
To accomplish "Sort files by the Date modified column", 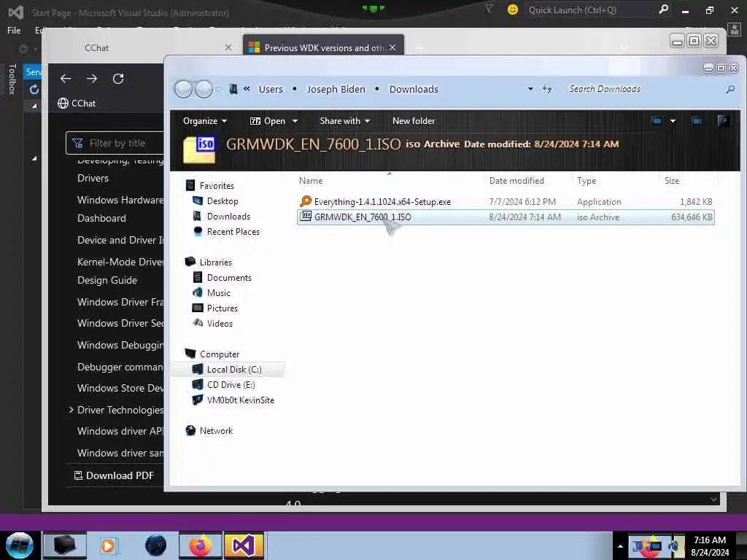I will [x=516, y=181].
